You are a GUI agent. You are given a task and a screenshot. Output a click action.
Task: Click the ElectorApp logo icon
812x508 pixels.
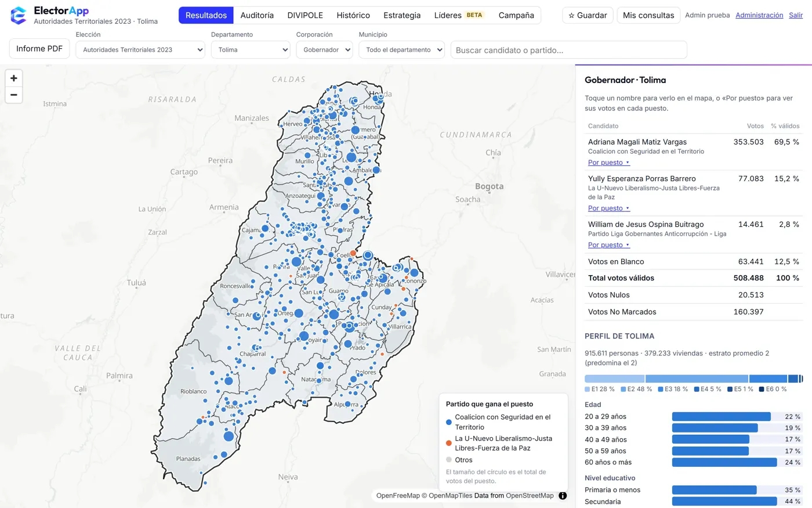19,15
